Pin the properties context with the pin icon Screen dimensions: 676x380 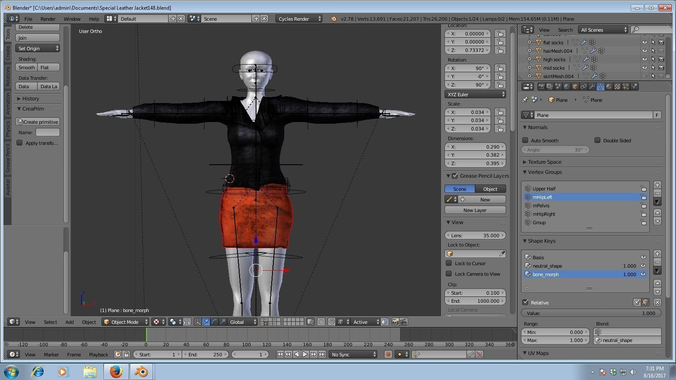click(x=526, y=100)
